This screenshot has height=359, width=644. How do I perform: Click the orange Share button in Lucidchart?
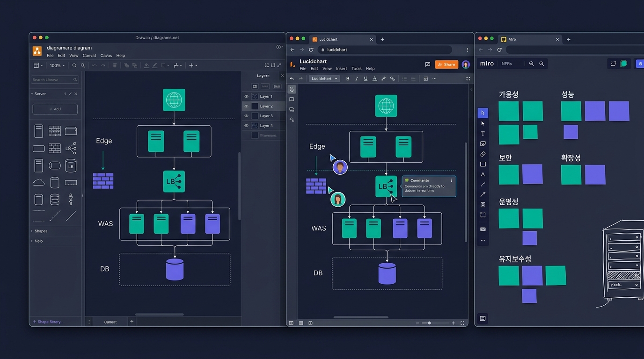click(446, 65)
